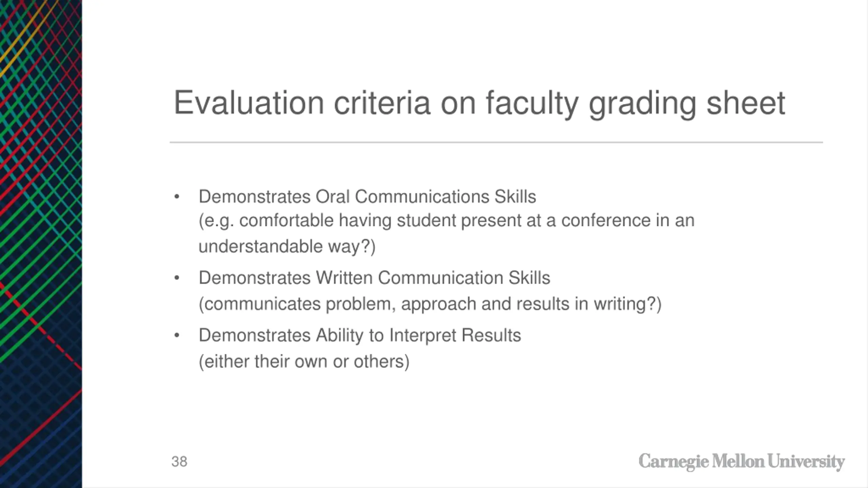Click slide number 38
This screenshot has height=488, width=868.
179,462
